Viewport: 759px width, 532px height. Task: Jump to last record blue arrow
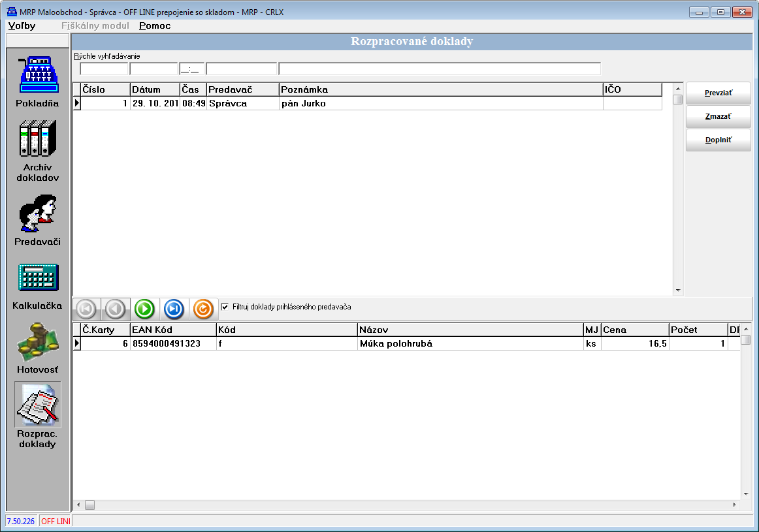[x=174, y=308]
